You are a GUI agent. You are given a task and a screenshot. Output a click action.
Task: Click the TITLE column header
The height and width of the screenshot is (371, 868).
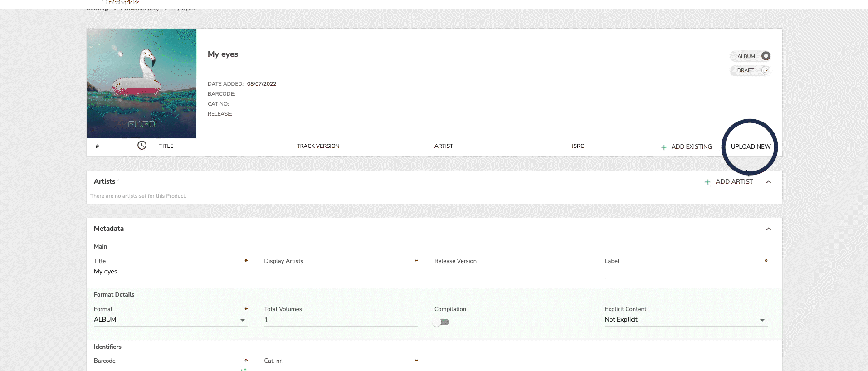pos(166,146)
